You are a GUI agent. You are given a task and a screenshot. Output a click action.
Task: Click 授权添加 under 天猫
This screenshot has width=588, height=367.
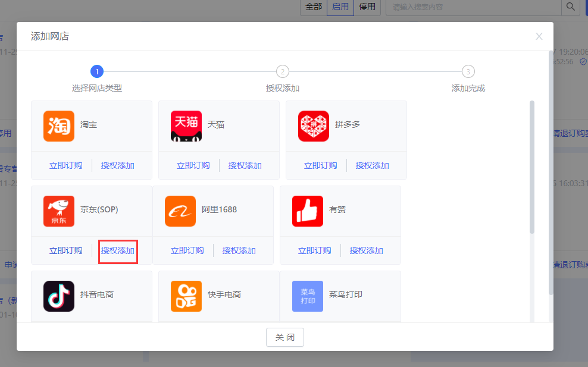click(x=245, y=165)
